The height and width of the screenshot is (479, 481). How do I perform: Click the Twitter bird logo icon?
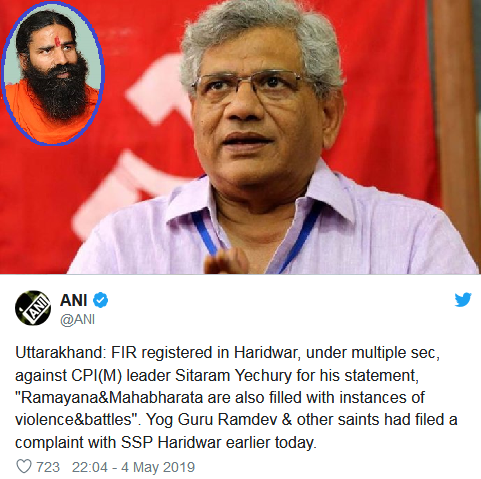pyautogui.click(x=463, y=299)
